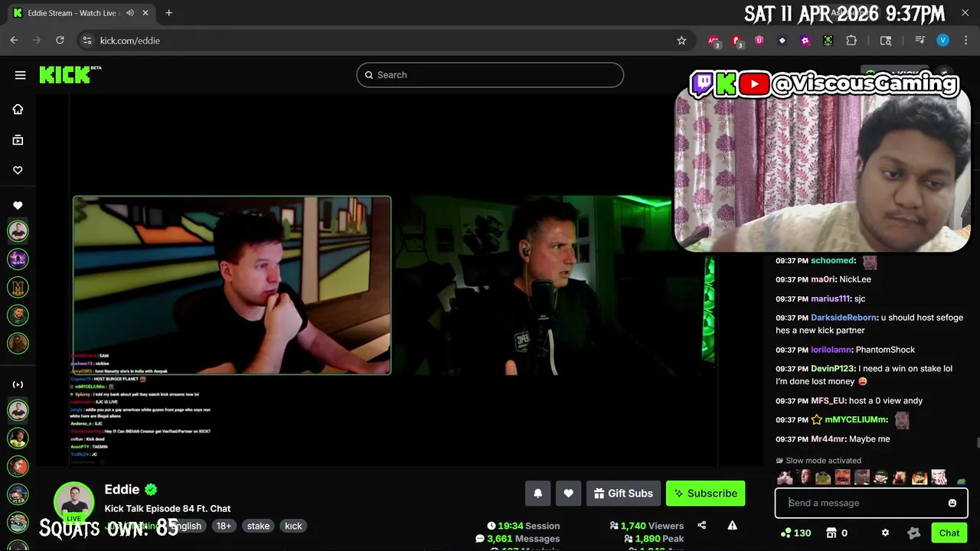Go back in browser
The width and height of the screenshot is (980, 551).
(14, 41)
